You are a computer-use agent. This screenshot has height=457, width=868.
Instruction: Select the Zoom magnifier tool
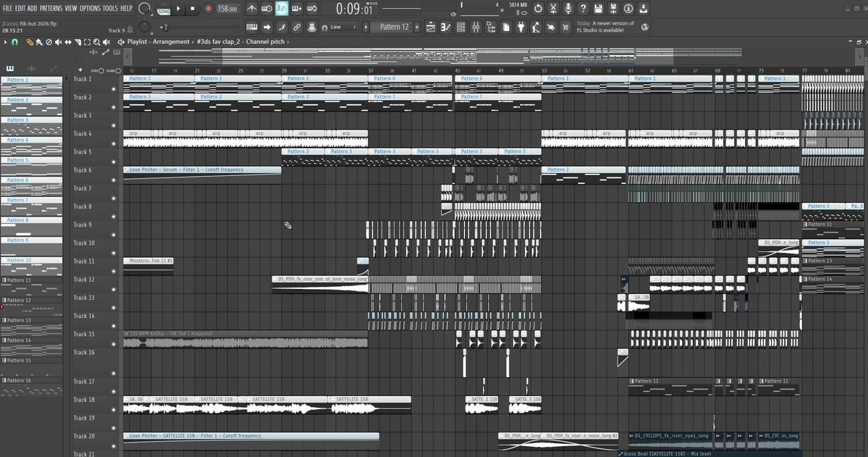(x=96, y=42)
